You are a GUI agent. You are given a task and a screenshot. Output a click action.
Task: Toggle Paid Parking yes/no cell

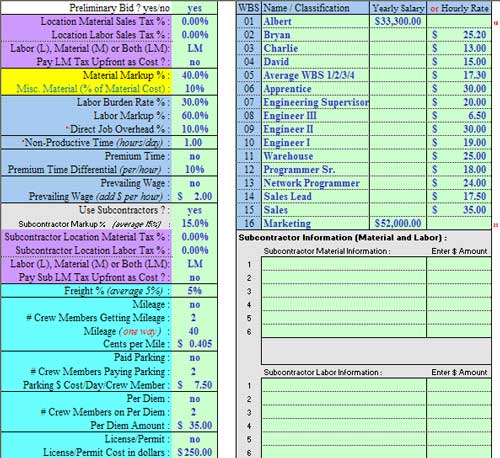pyautogui.click(x=195, y=358)
